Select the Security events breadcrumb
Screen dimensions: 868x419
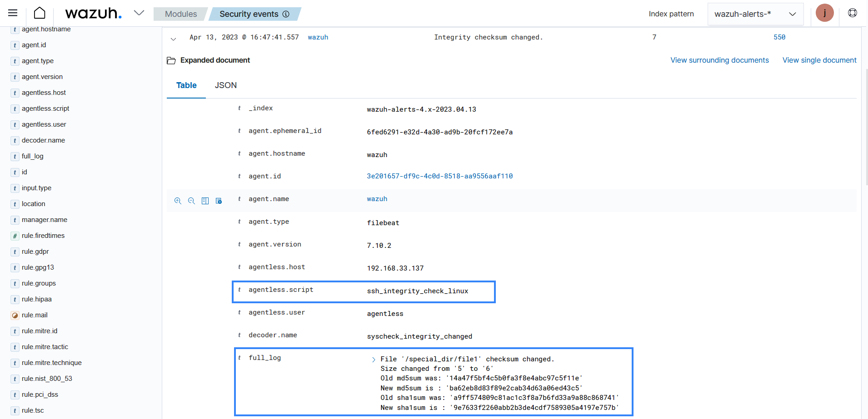tap(249, 14)
